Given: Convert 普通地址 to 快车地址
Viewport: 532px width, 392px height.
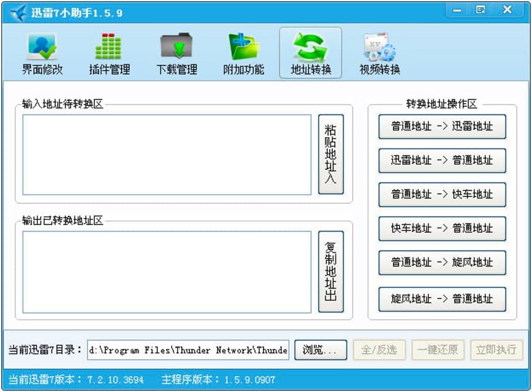Looking at the screenshot, I should (x=442, y=194).
